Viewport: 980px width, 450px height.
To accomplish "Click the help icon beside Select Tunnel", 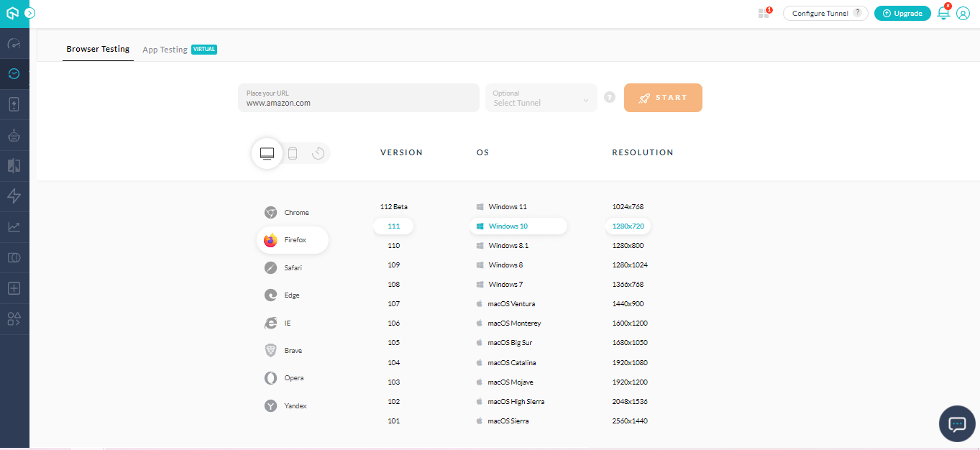I will coord(610,98).
